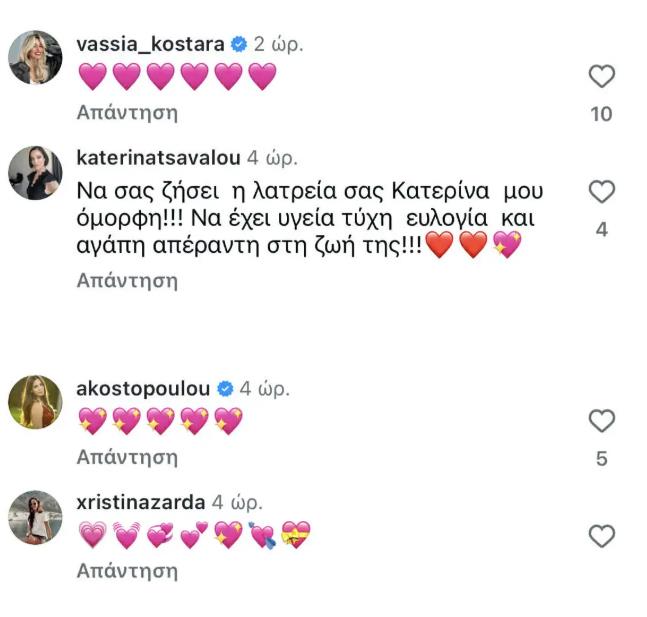Reply to xristinazarda's comment via Απάντηση

pos(127,572)
